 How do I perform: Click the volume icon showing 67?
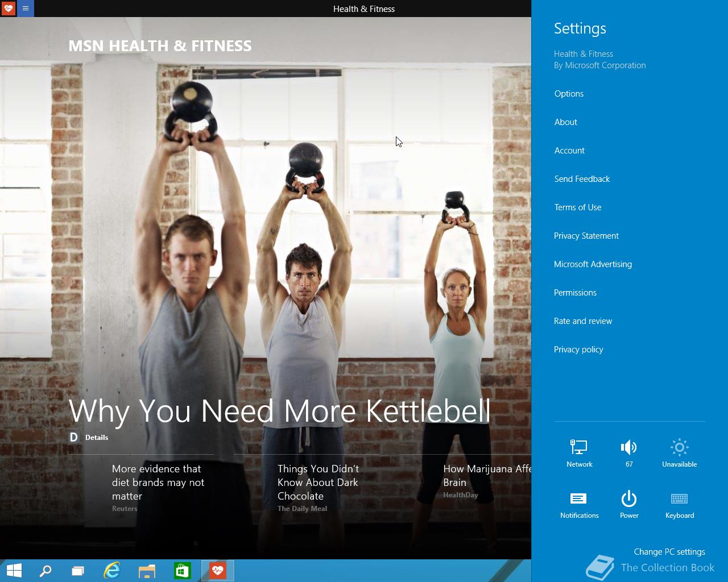629,453
